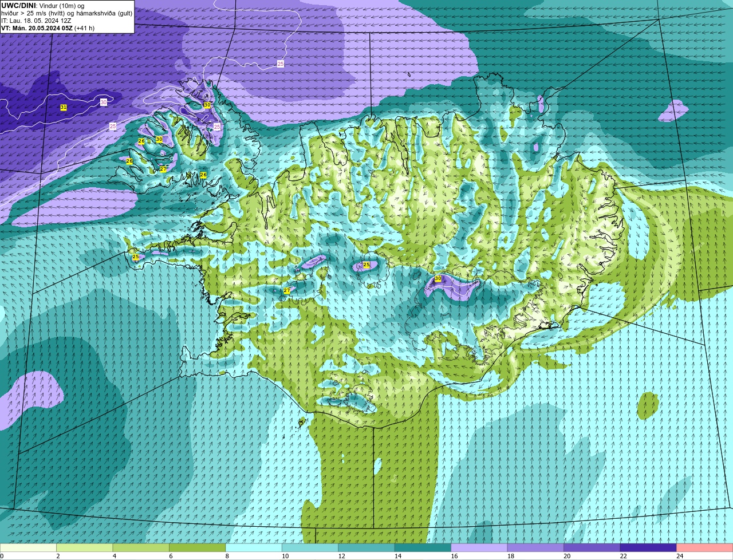Click the medium teal 12–14 m/s legend swatch
This screenshot has width=733, height=560.
(366, 547)
